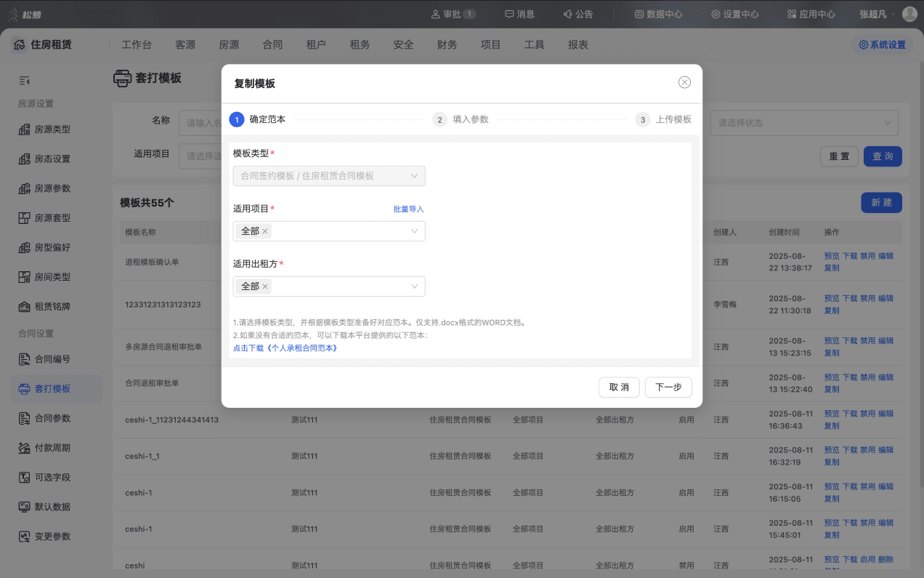This screenshot has width=924, height=578.
Task: Open the 财务 menu
Action: pos(447,44)
